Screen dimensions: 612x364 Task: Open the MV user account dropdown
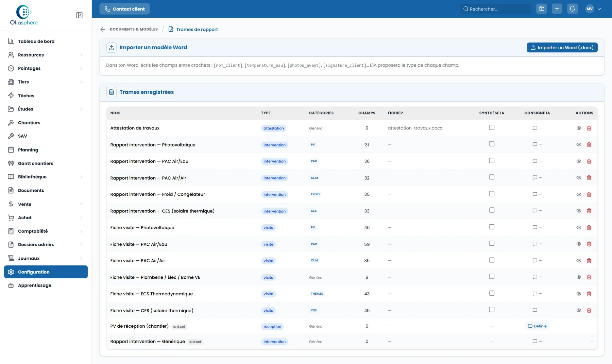pos(593,9)
